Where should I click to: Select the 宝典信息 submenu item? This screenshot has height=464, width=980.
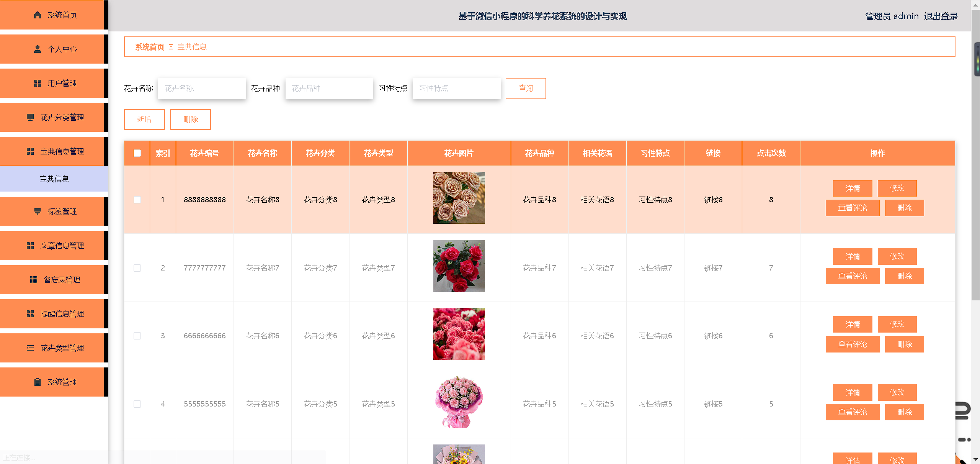54,179
